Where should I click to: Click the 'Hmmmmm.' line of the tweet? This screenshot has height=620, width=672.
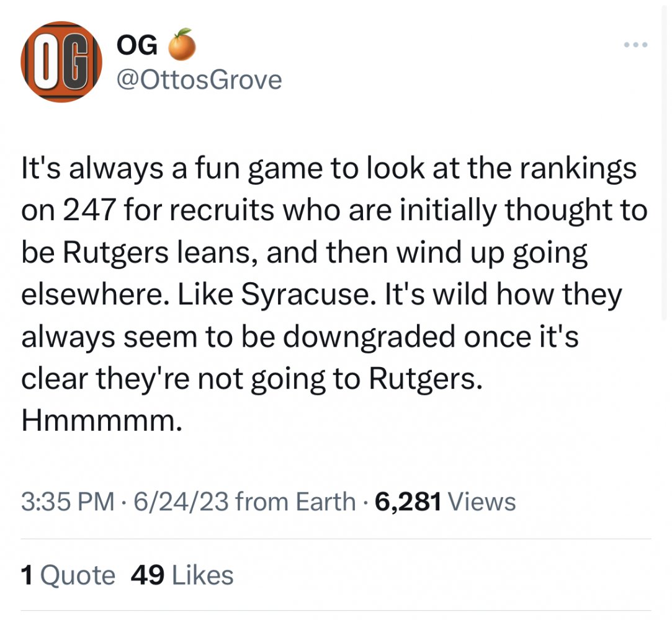click(x=102, y=420)
